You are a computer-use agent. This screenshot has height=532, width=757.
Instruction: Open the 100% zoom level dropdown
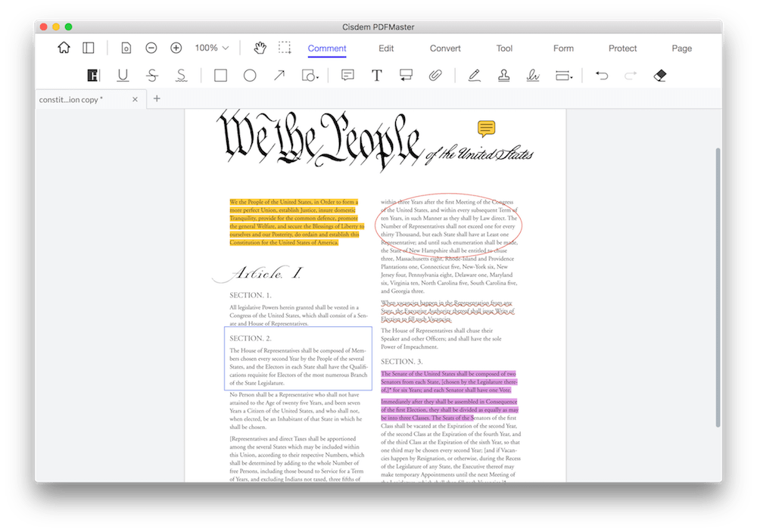[212, 48]
